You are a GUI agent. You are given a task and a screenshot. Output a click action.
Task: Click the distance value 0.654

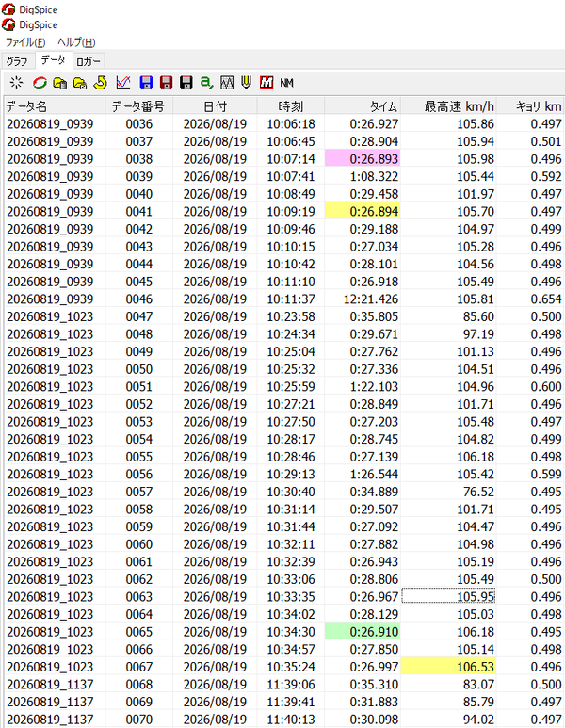point(530,299)
